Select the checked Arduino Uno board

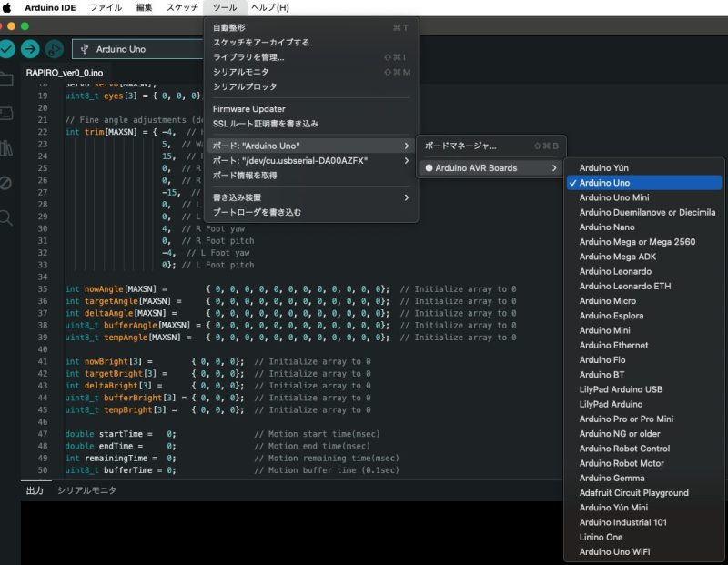pyautogui.click(x=644, y=183)
